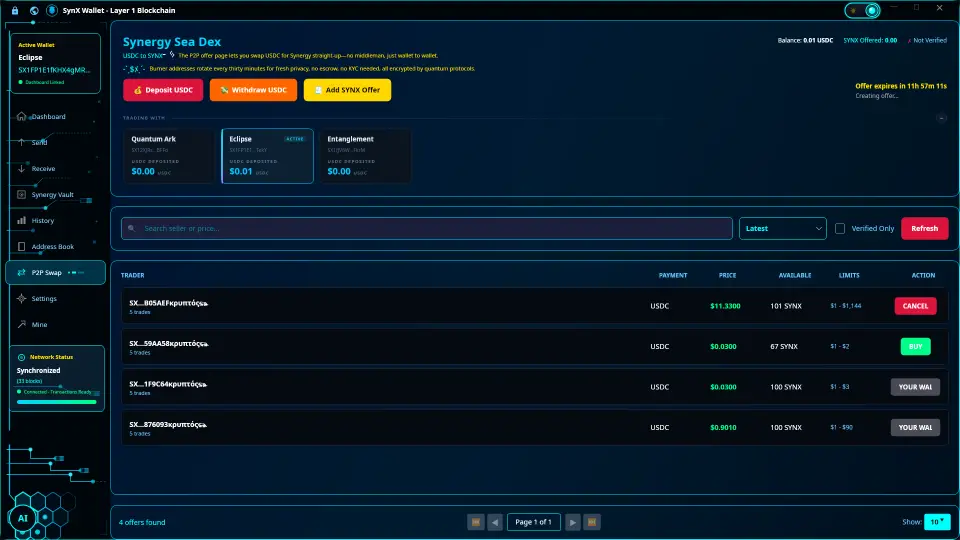Go to the next page of offers
This screenshot has width=960, height=540.
pos(572,522)
